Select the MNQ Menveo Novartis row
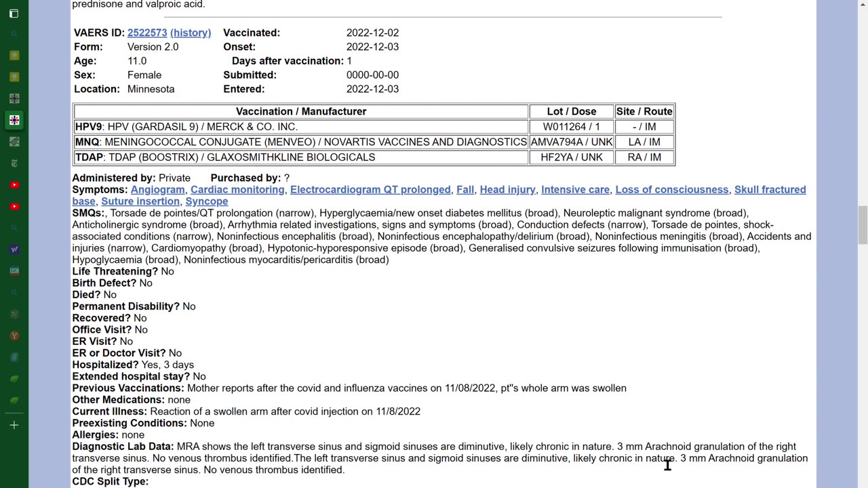 pyautogui.click(x=374, y=142)
